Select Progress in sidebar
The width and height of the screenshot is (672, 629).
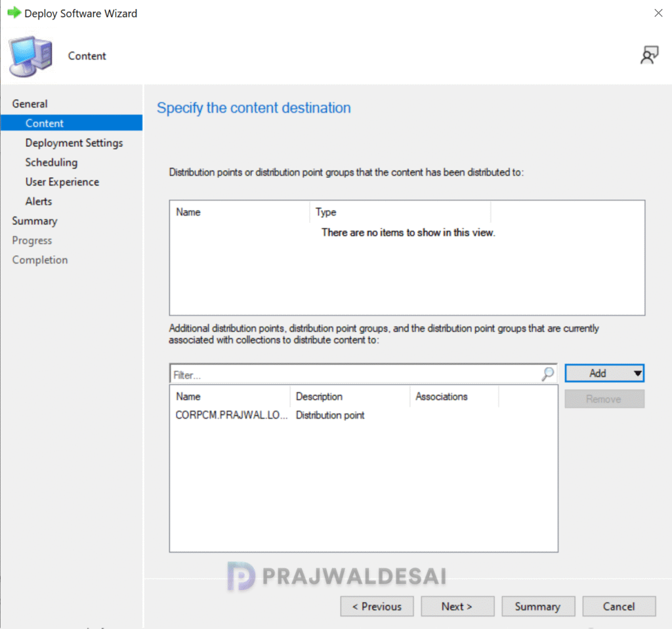32,240
